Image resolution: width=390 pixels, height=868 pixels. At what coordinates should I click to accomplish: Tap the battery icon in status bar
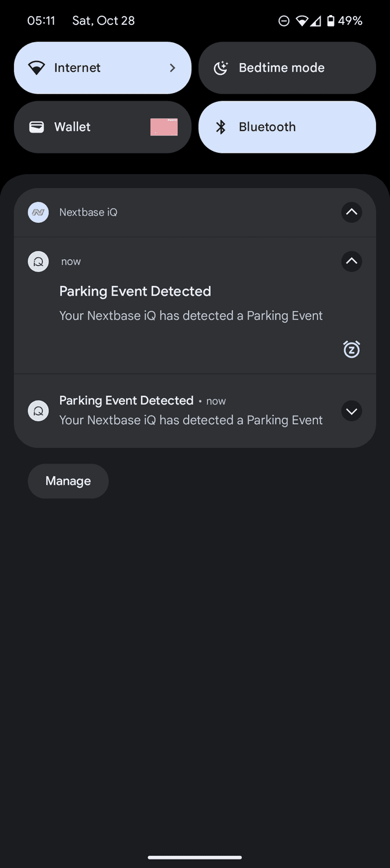point(330,21)
